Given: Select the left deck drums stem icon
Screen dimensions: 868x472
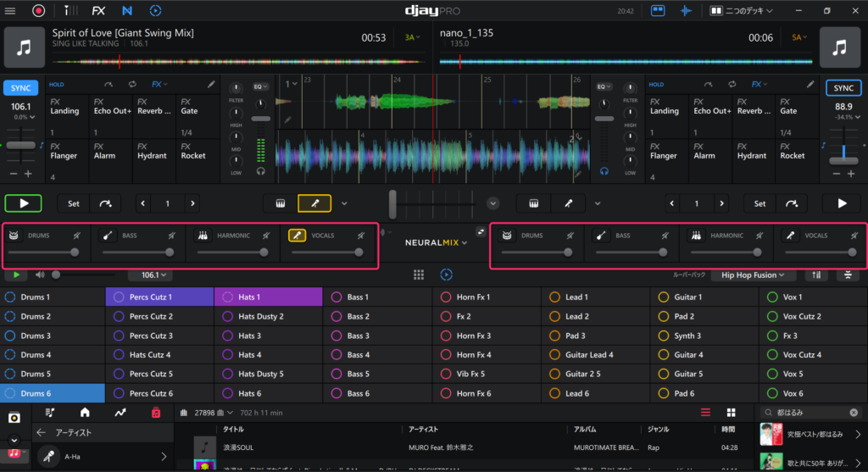Looking at the screenshot, I should [14, 235].
